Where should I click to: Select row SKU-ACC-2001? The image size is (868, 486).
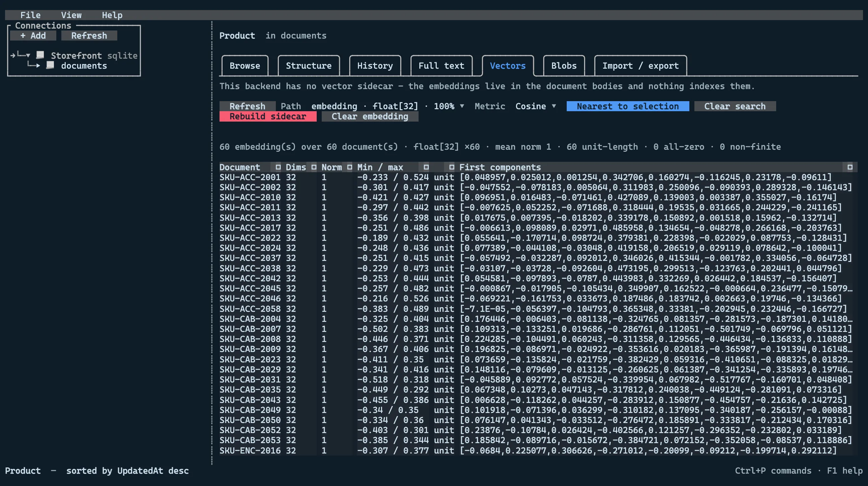(x=538, y=177)
